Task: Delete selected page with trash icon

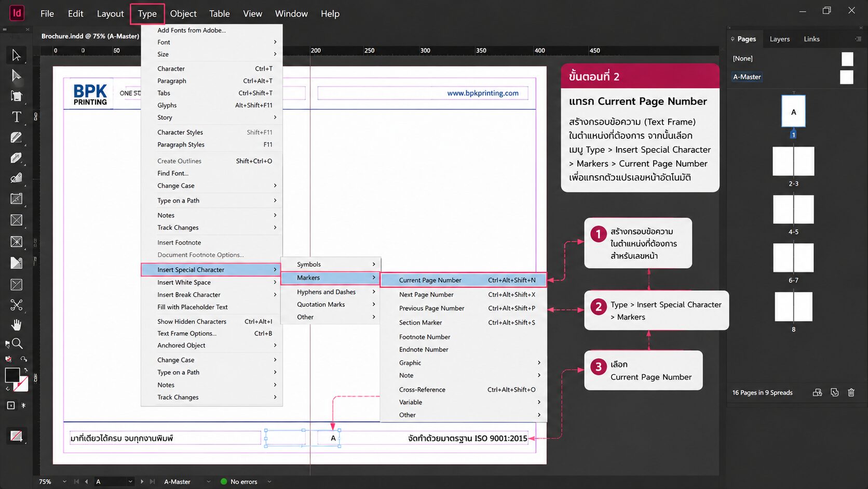Action: tap(851, 392)
